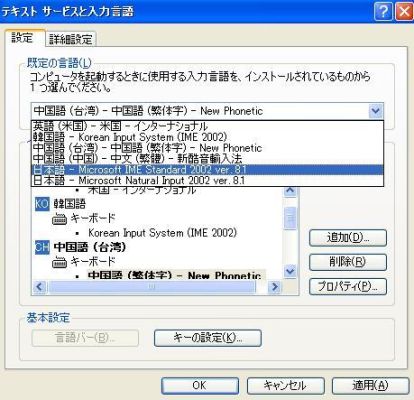
Task: Choose 韓国語 - Korean Input System (IME 2002)
Action: pos(207,137)
